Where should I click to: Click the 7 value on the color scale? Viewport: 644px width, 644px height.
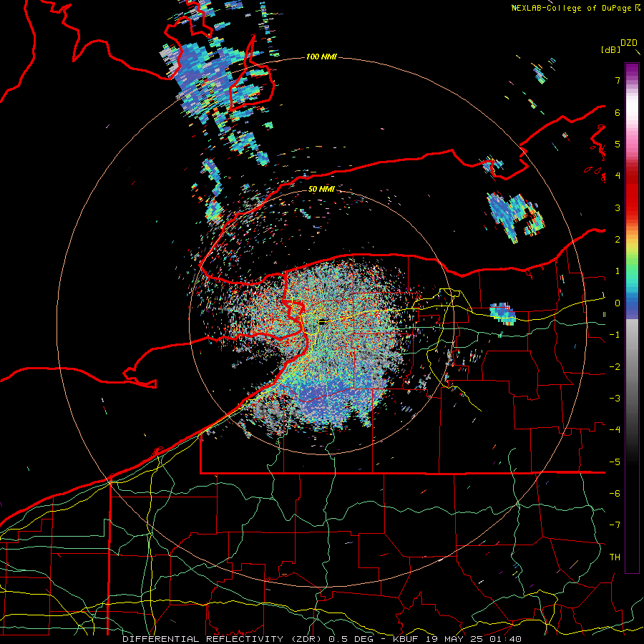pyautogui.click(x=618, y=80)
